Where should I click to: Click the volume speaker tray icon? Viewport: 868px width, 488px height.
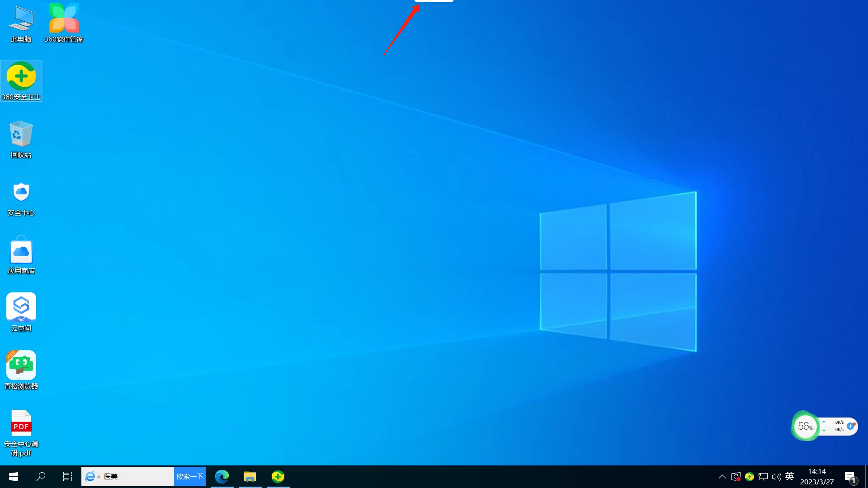coord(776,477)
